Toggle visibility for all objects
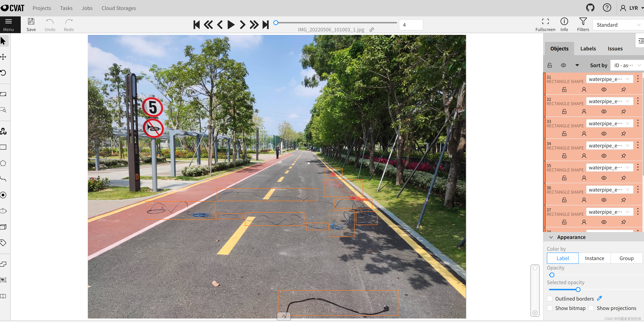 coord(563,65)
